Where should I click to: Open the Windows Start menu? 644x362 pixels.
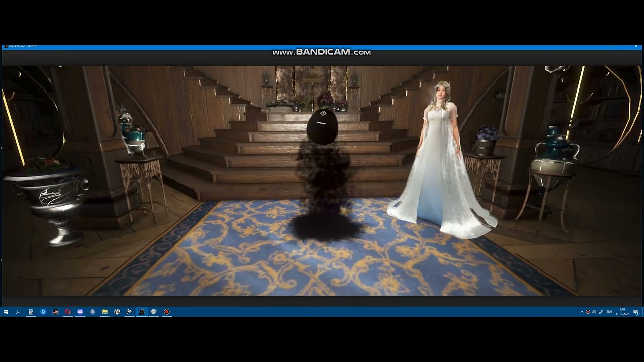point(6,312)
